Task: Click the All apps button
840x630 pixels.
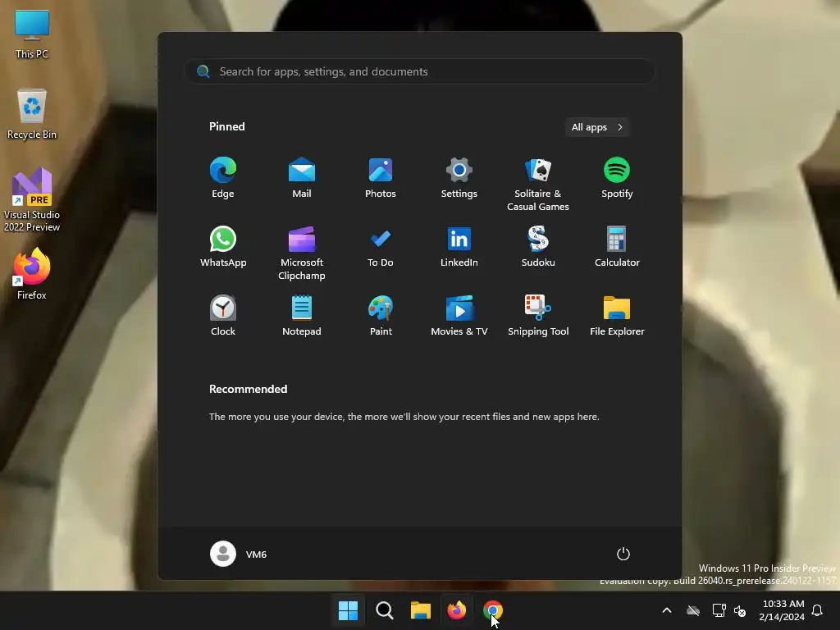Action: [597, 127]
